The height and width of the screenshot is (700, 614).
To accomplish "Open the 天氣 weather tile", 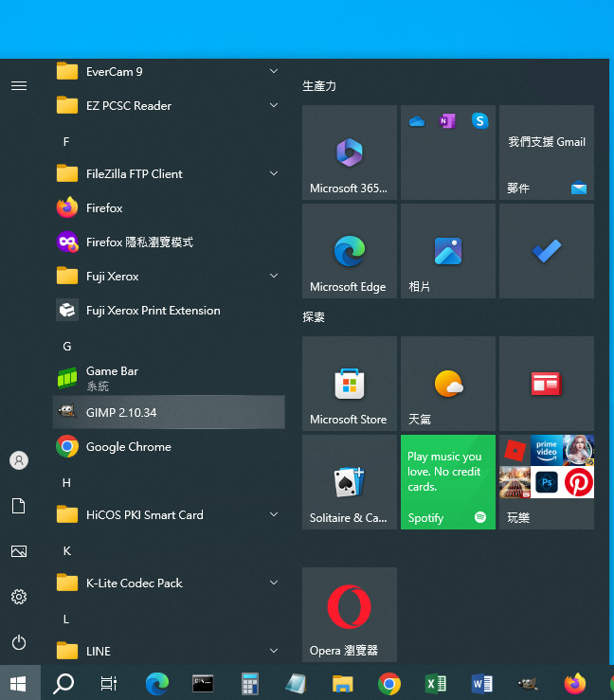I will click(448, 384).
